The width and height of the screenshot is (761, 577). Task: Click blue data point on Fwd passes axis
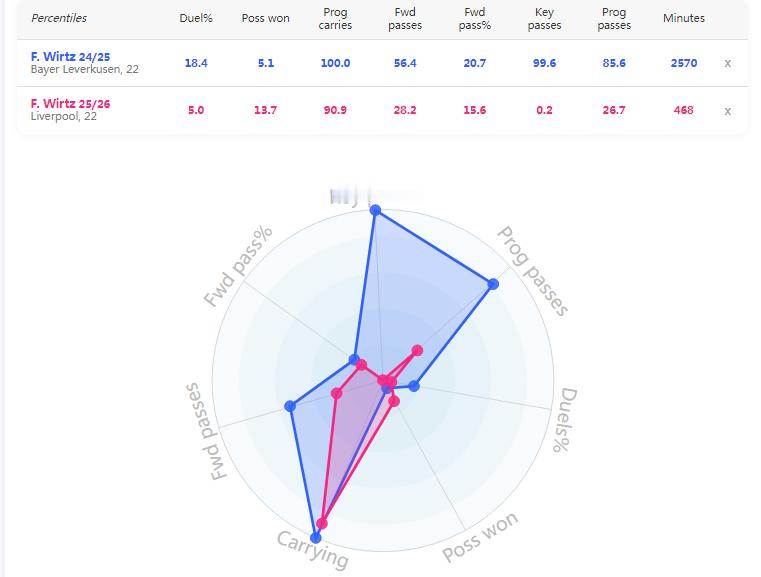click(x=291, y=406)
